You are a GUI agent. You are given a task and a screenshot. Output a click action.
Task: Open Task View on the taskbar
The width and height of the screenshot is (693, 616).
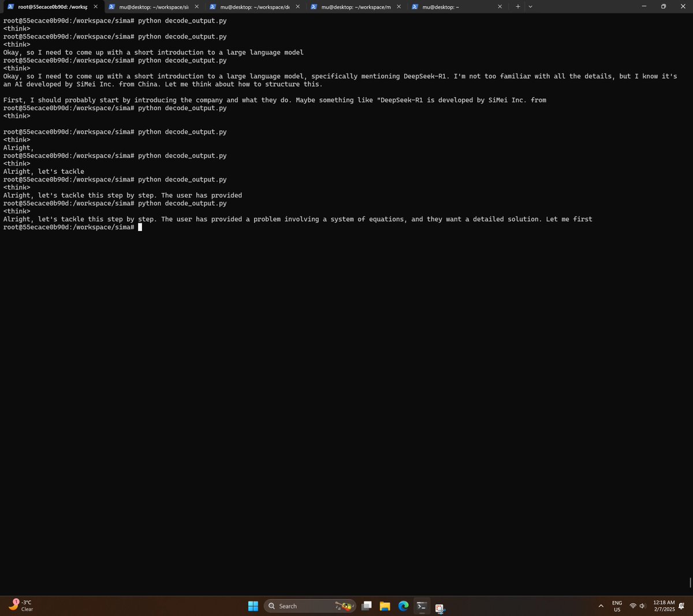pos(367,606)
